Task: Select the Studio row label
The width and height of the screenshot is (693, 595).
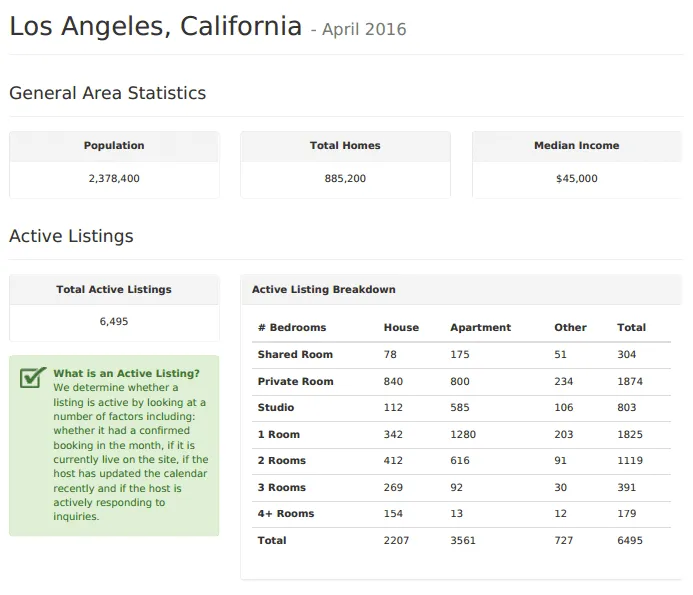Action: (276, 408)
